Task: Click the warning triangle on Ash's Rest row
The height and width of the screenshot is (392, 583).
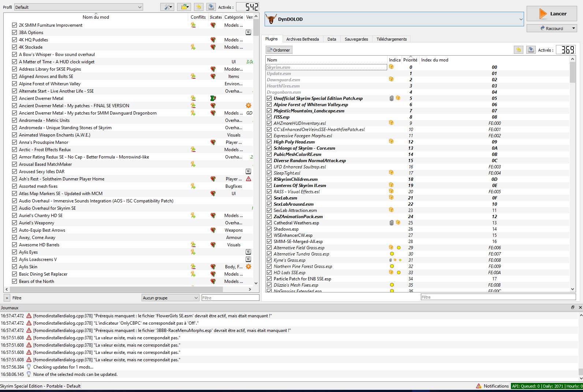Action: pos(248,179)
